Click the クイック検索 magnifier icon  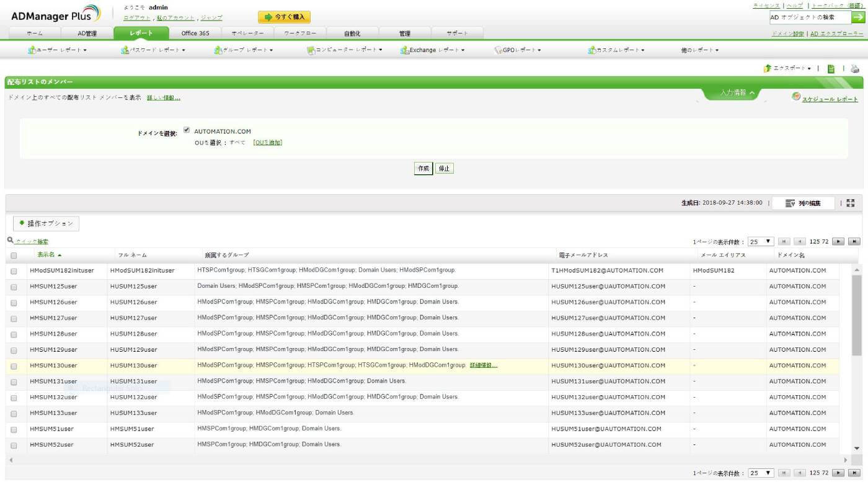(11, 240)
